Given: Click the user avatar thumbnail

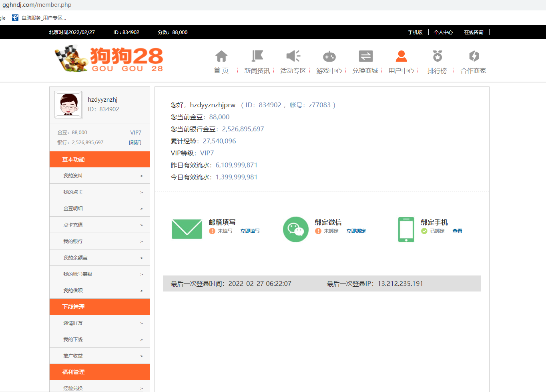Looking at the screenshot, I should [x=68, y=105].
